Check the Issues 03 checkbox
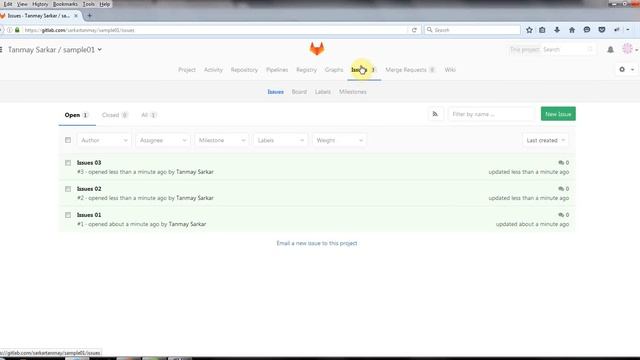This screenshot has height=360, width=640. pos(68,163)
